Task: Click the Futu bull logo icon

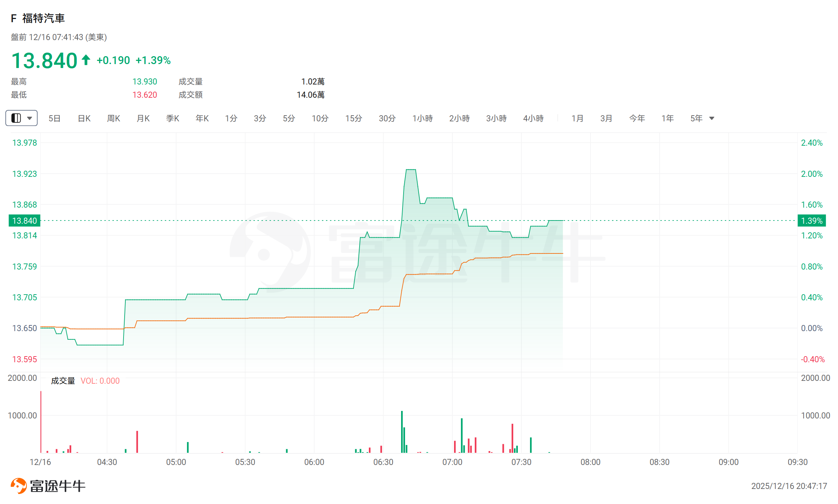Action: tap(19, 486)
